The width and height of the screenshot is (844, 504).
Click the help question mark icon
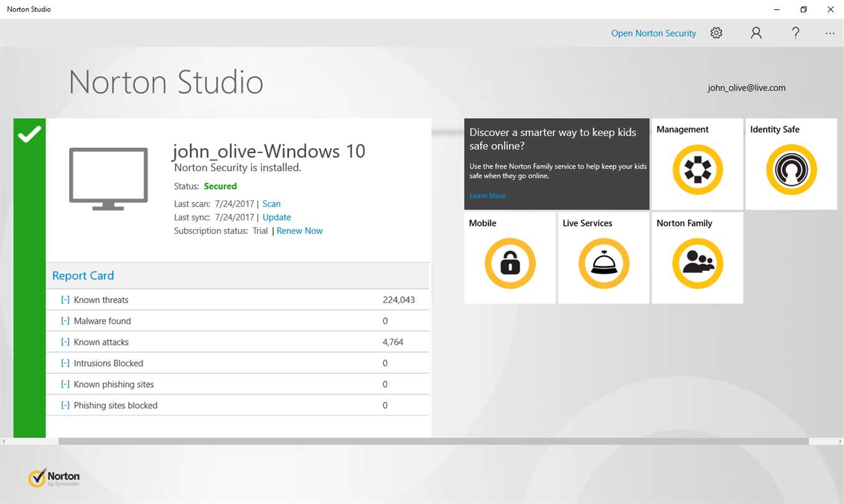(795, 33)
